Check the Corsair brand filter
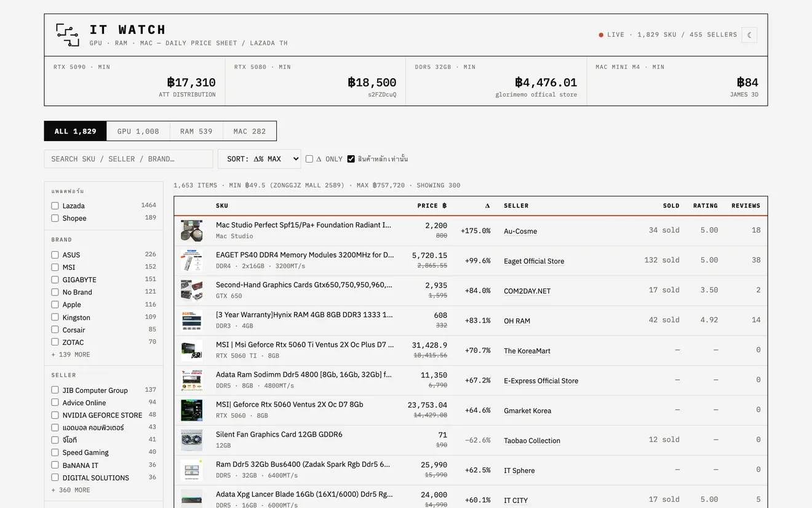812x508 pixels. click(x=55, y=329)
